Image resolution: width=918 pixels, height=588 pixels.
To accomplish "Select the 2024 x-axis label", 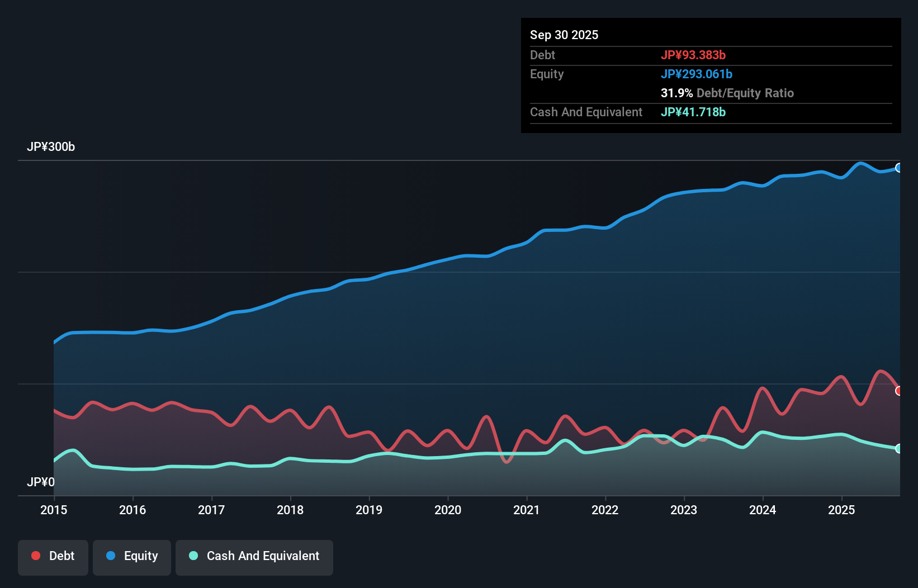I will 763,510.
